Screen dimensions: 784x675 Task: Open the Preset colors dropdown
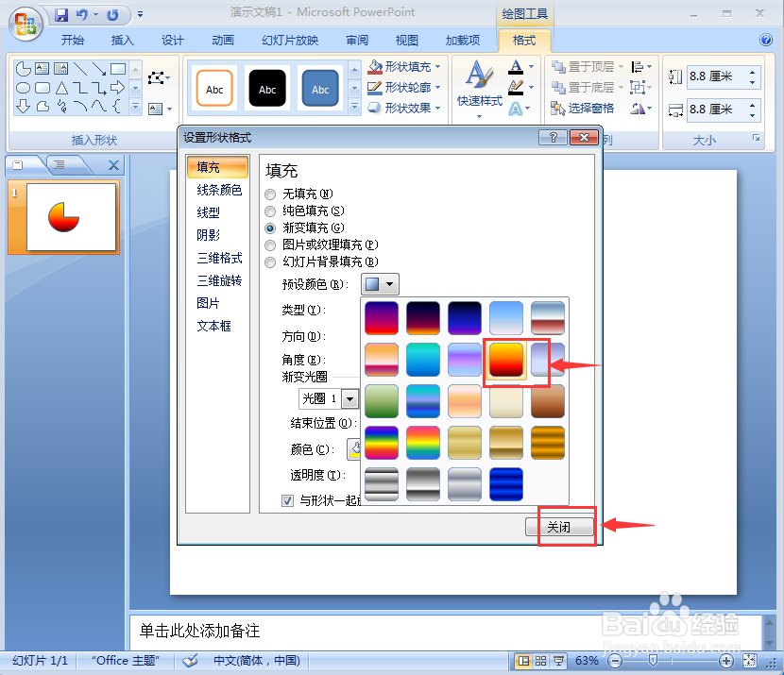pyautogui.click(x=380, y=284)
